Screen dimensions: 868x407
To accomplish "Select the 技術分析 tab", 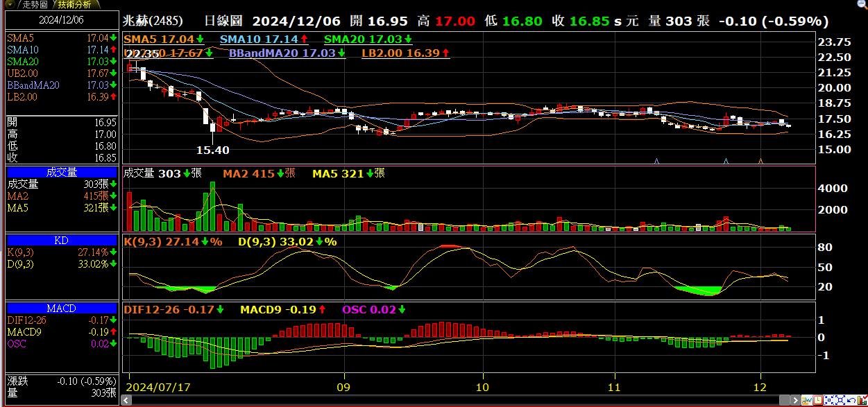I will click(76, 4).
